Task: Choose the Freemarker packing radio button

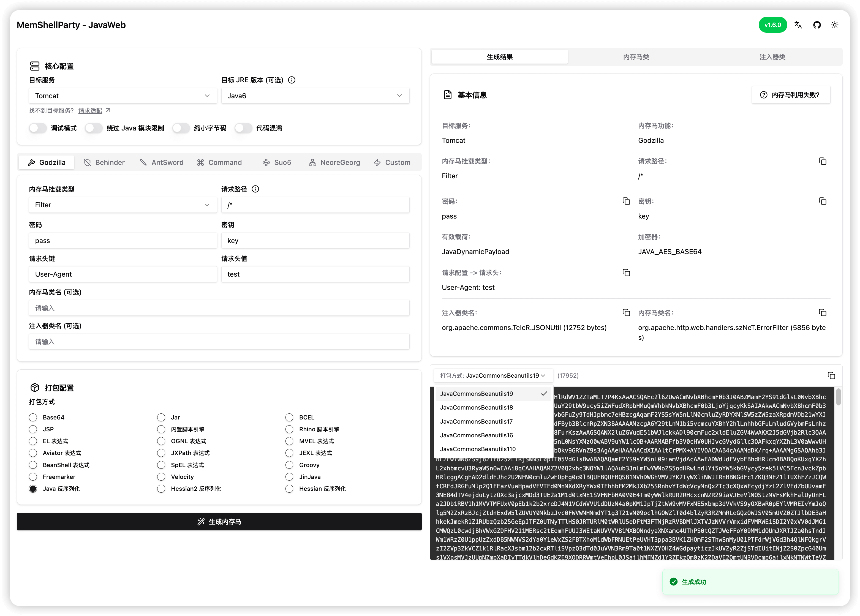Action: coord(33,477)
